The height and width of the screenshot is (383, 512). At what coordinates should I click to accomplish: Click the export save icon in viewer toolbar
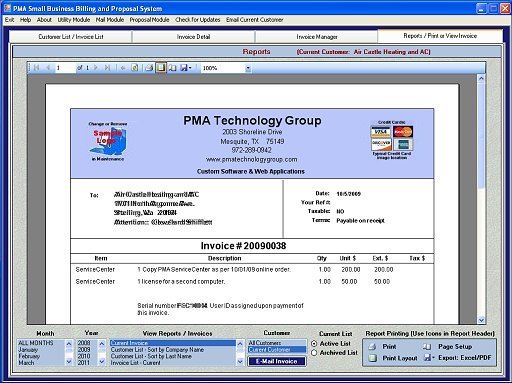point(184,68)
